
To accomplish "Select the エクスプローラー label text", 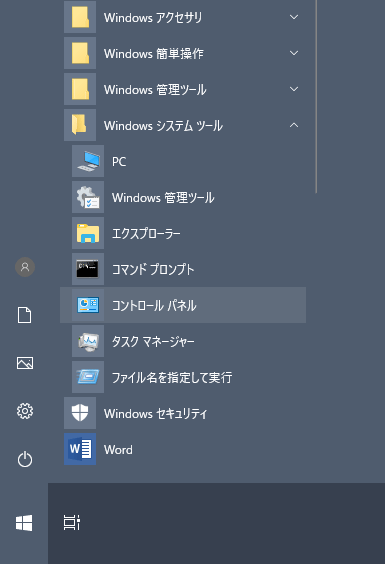I will [146, 233].
